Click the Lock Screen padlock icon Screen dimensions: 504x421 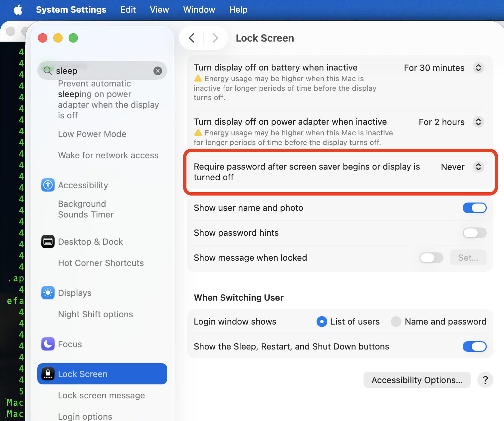(48, 374)
